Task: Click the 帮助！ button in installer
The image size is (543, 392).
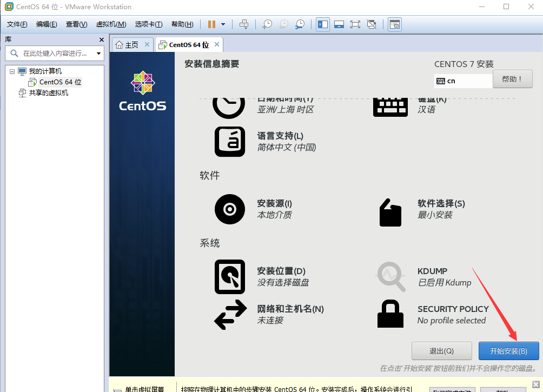Action: [x=512, y=79]
